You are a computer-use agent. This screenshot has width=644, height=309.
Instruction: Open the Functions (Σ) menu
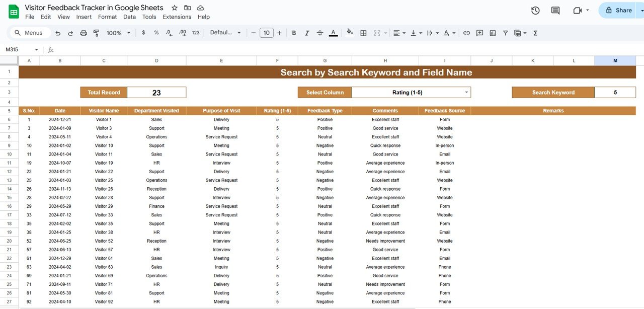tap(535, 33)
